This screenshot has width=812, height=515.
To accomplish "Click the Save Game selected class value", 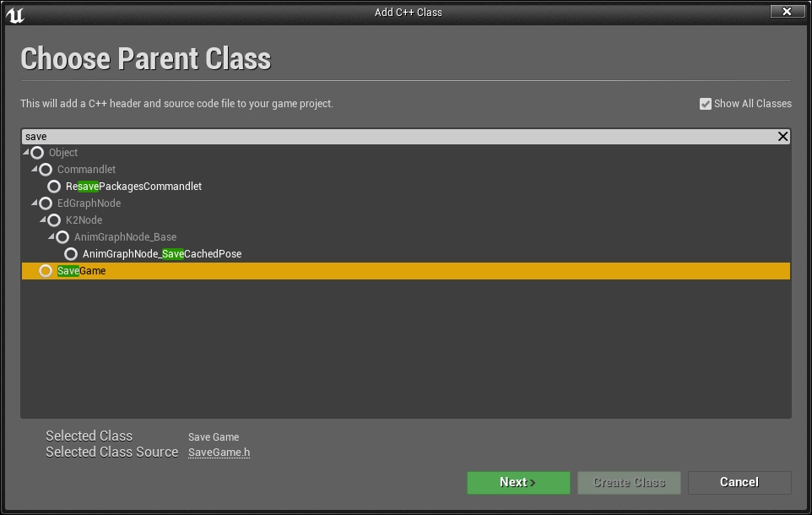I will click(x=214, y=436).
